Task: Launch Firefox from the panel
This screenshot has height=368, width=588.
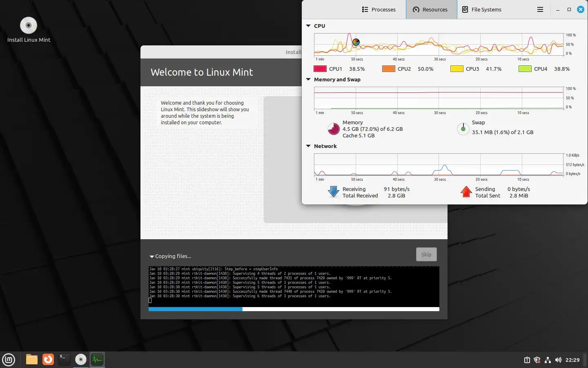Action: (x=48, y=359)
